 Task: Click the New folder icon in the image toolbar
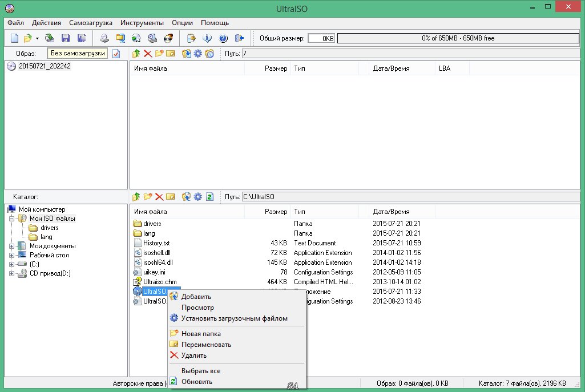pyautogui.click(x=159, y=54)
